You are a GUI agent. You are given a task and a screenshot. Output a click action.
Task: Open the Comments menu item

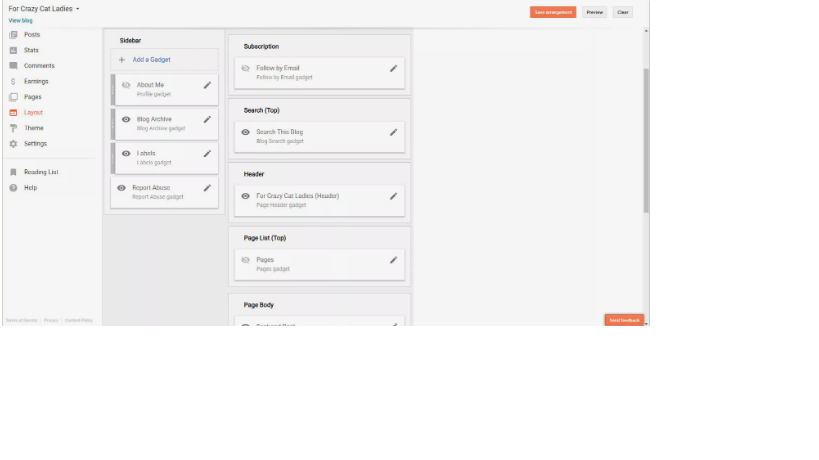[x=39, y=66]
